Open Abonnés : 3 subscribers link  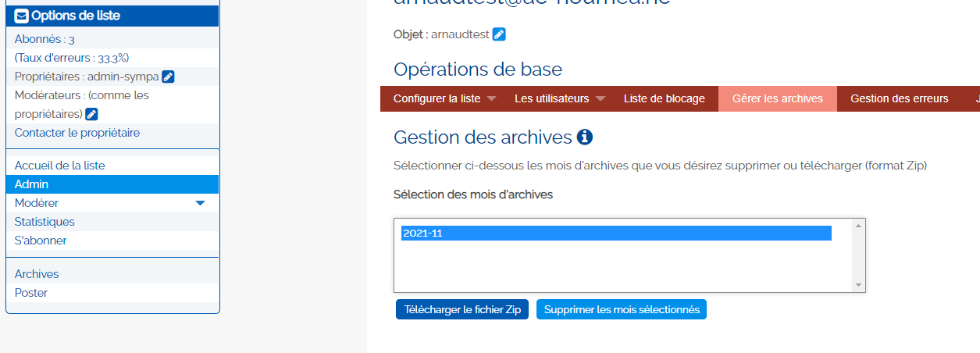(45, 39)
